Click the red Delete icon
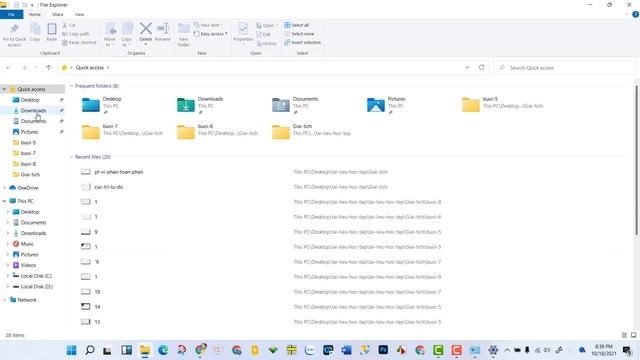 (x=146, y=29)
